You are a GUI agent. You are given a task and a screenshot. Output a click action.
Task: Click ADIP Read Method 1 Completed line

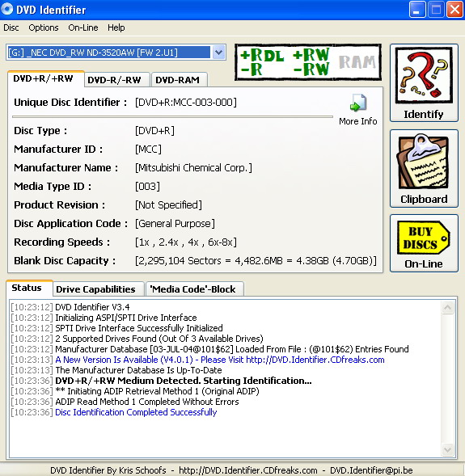147,402
